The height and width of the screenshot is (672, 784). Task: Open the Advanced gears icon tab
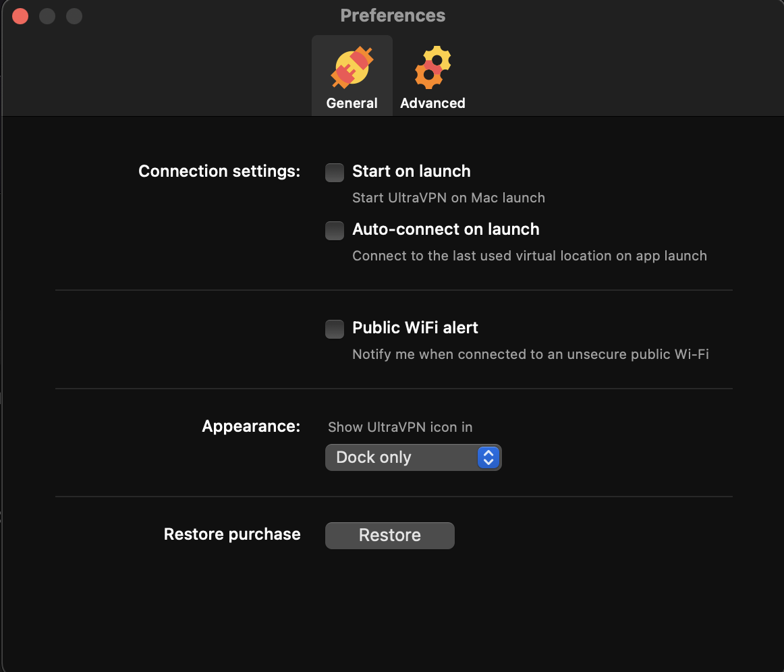click(432, 76)
